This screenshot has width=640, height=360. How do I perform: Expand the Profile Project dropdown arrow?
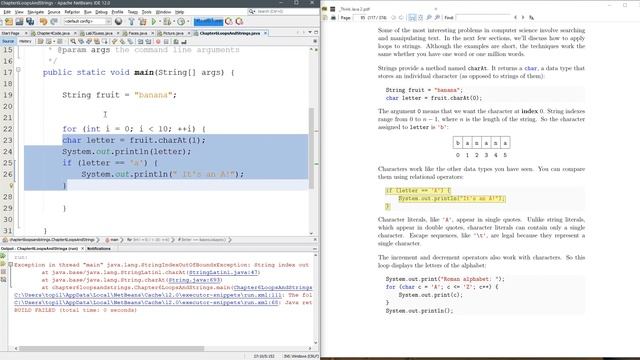pos(188,21)
